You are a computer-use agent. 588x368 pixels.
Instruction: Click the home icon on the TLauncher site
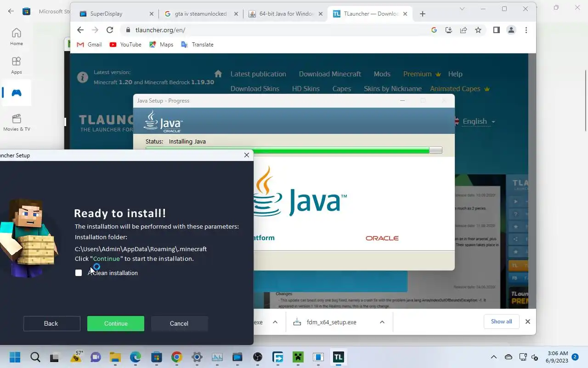(x=218, y=74)
